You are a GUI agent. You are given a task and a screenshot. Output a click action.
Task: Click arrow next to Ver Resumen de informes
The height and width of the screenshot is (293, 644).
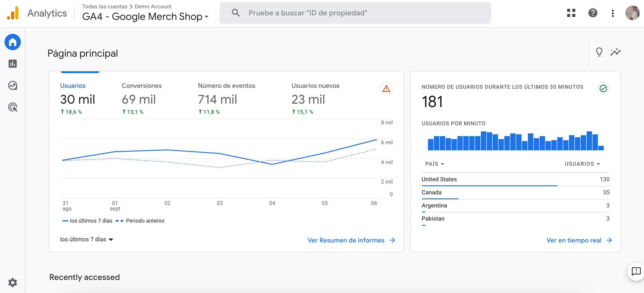point(392,240)
